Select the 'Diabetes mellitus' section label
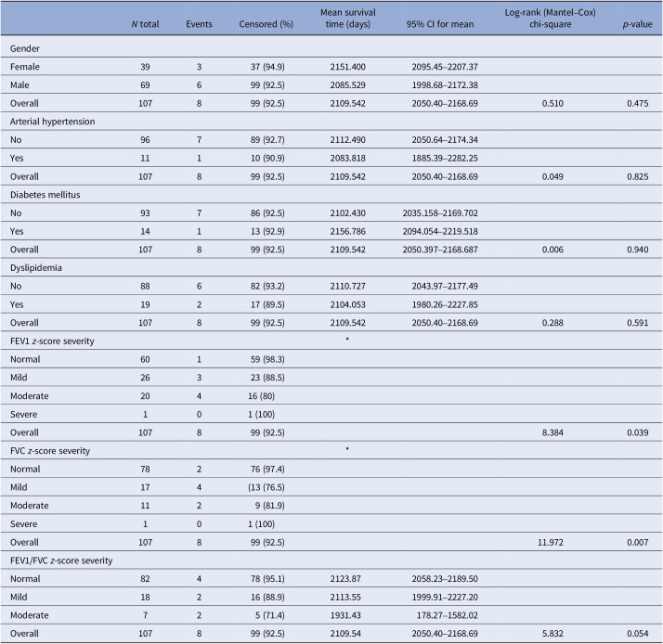 tap(45, 194)
